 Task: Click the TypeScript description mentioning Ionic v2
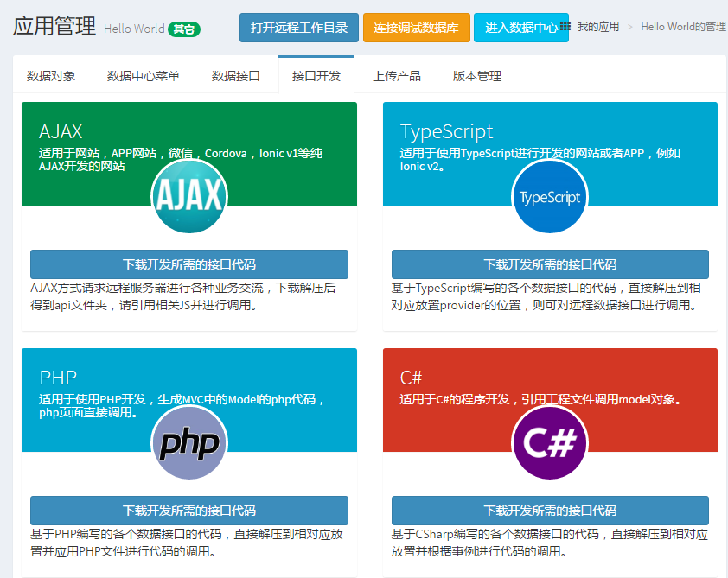(540, 160)
